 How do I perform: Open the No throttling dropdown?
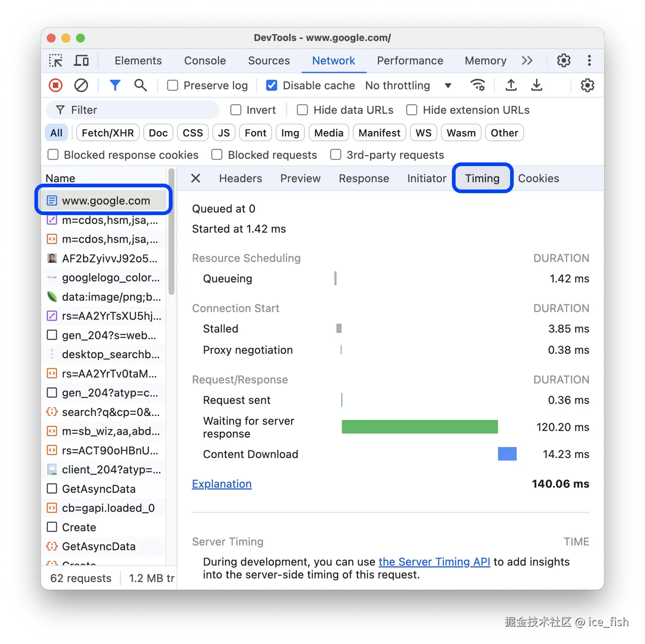point(408,85)
